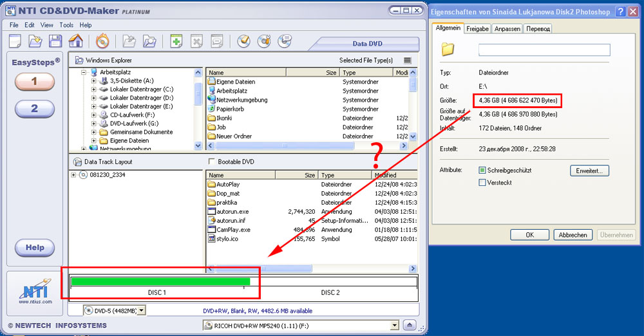The height and width of the screenshot is (336, 644).
Task: Click the Home house icon
Action: (76, 41)
